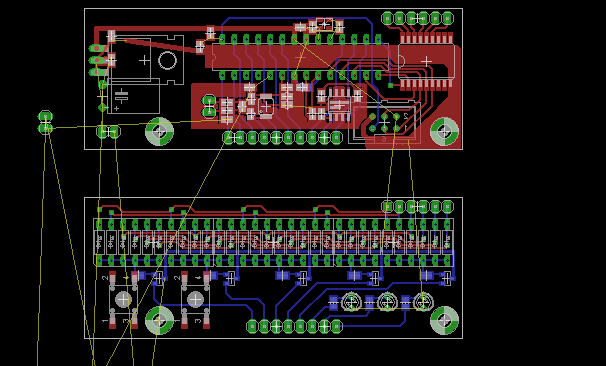Select leftmost pin of the upper board bottom header
The image size is (606, 366).
[228, 137]
